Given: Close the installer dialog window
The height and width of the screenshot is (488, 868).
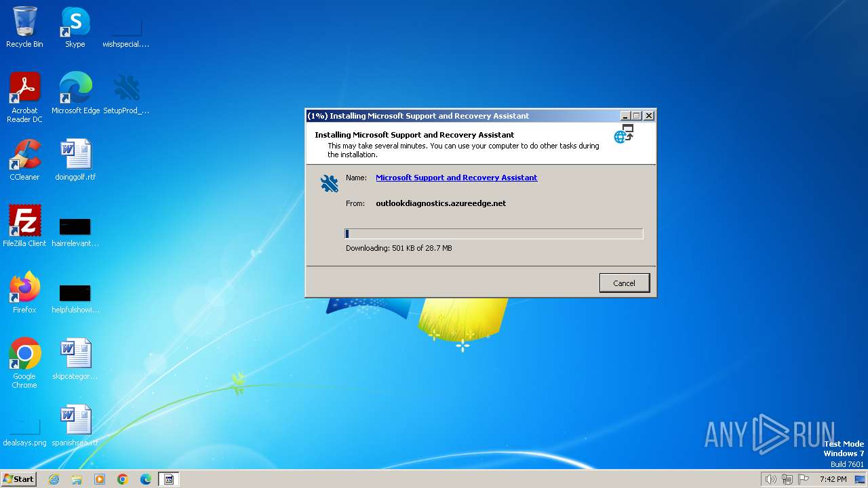Looking at the screenshot, I should coord(649,116).
